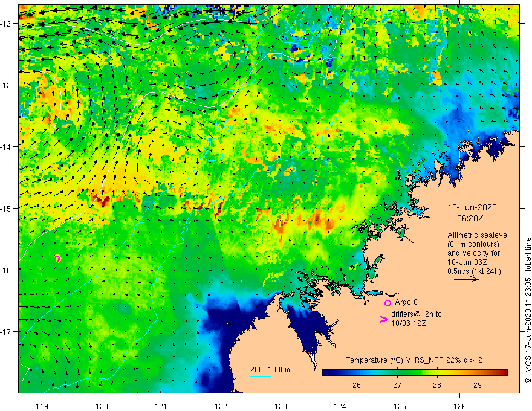The image size is (532, 411).
Task: Click the Altimetric sealevel caption line
Action: (478, 235)
